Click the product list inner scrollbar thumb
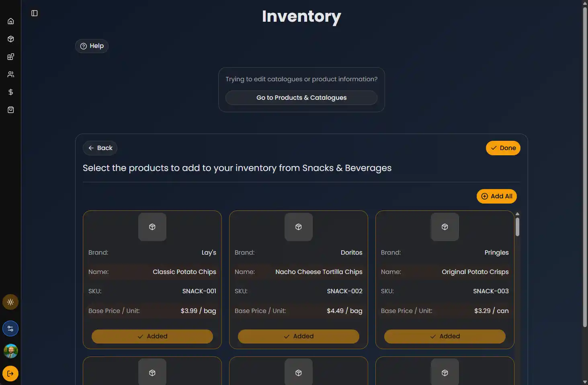This screenshot has height=385, width=588. (x=517, y=227)
